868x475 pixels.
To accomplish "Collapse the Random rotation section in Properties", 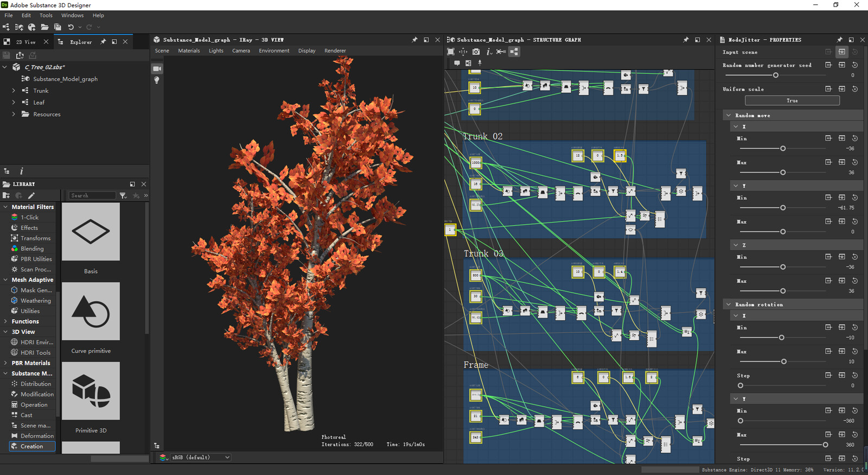I will (729, 305).
